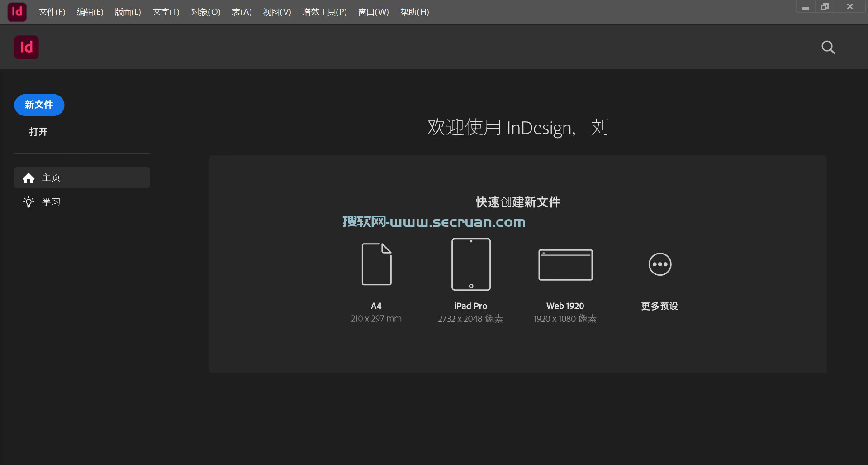Click the Web 1920 preset label
Viewport: 868px width, 465px height.
pos(565,306)
